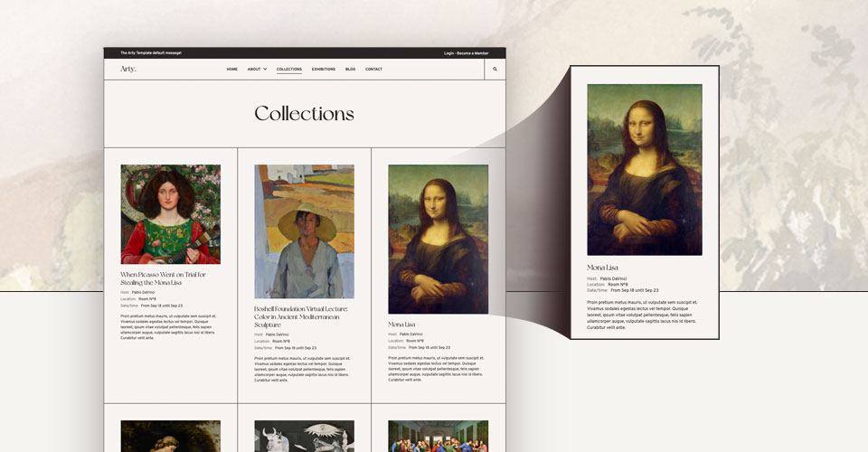The image size is (868, 452).
Task: Click 'Mona Lisa' title in enlarged card
Action: point(602,268)
